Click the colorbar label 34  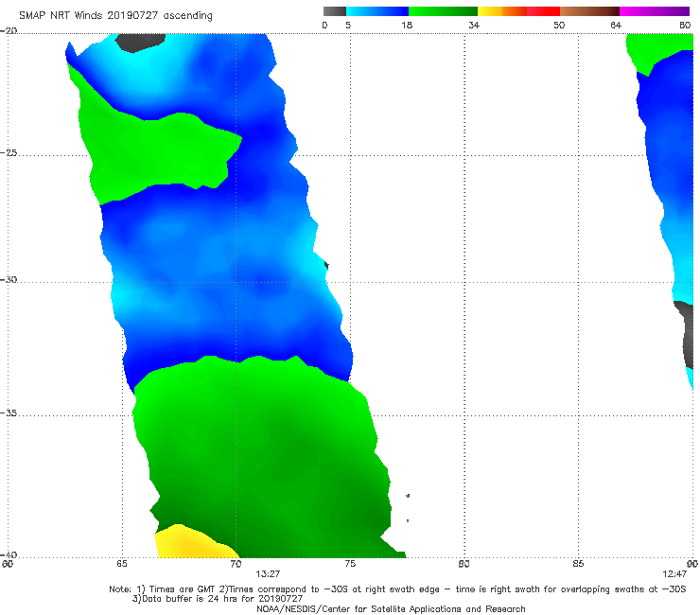click(x=474, y=25)
